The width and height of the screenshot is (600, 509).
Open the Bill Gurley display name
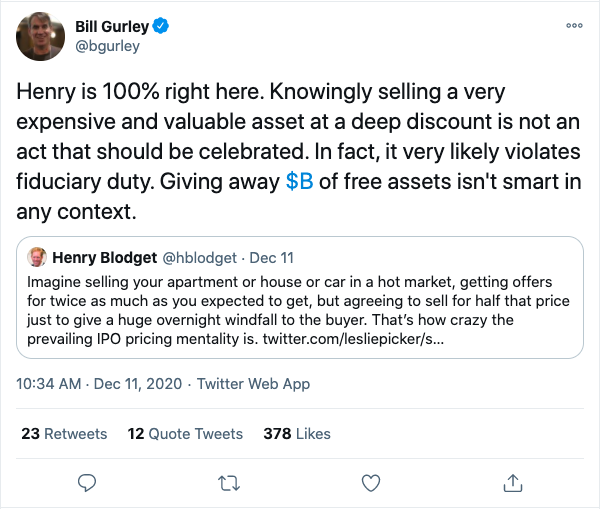(x=119, y=25)
